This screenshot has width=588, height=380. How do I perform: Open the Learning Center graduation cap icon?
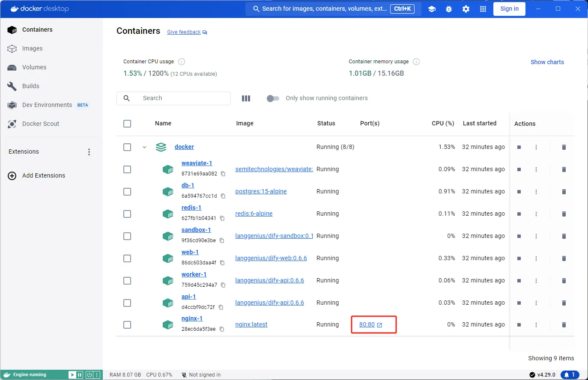click(x=432, y=9)
